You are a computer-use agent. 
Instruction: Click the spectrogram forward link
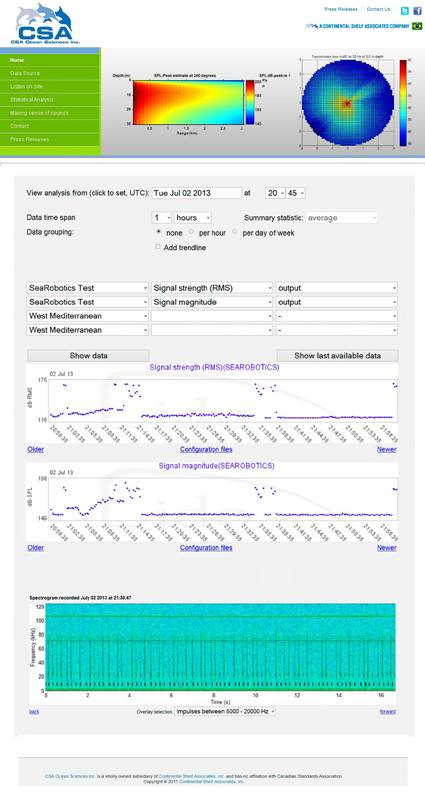(x=388, y=711)
